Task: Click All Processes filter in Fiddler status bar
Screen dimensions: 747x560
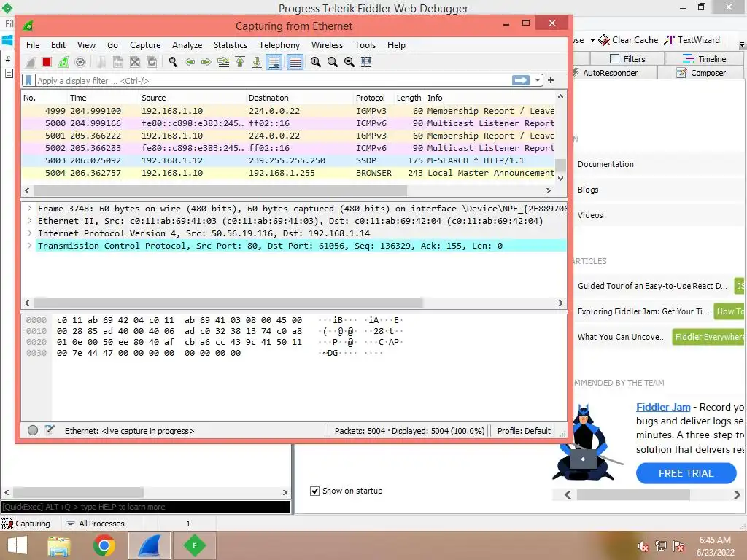Action: [x=96, y=524]
